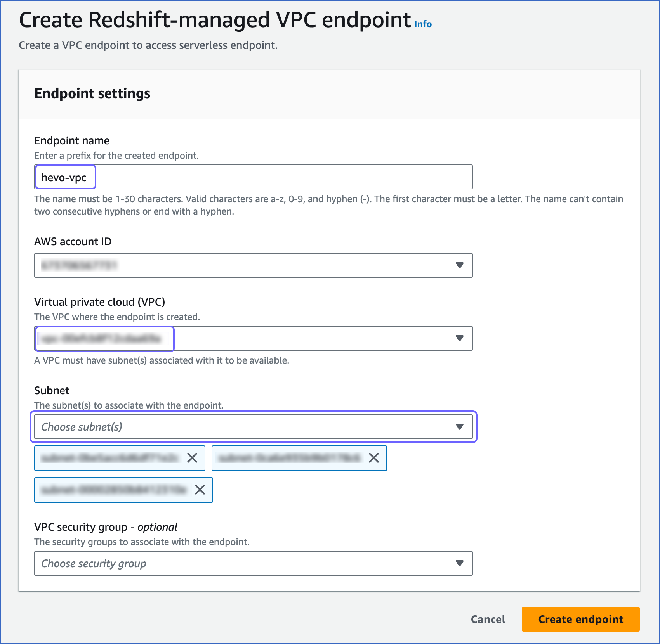The height and width of the screenshot is (644, 660).
Task: Open the AWS account ID selector
Action: point(252,265)
